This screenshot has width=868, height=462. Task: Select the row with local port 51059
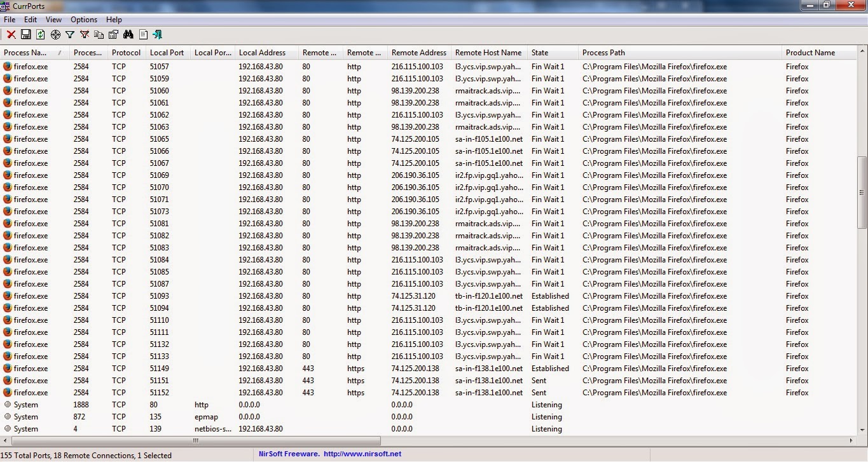429,79
